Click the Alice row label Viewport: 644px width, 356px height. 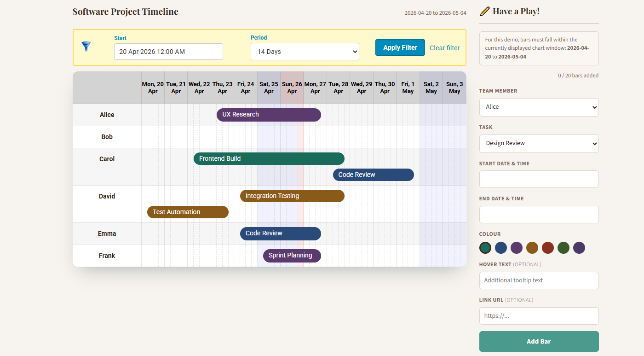coord(107,115)
